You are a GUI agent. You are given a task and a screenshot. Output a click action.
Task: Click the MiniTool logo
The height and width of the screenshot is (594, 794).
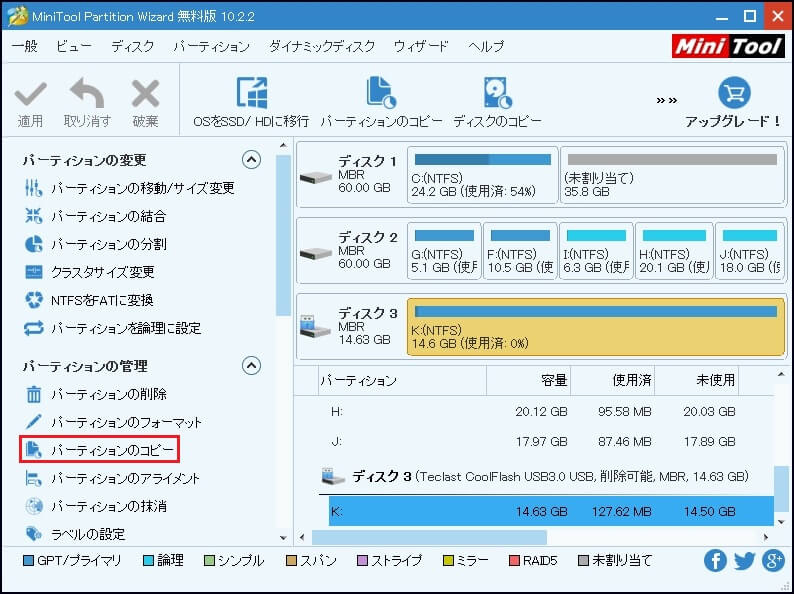pos(728,46)
